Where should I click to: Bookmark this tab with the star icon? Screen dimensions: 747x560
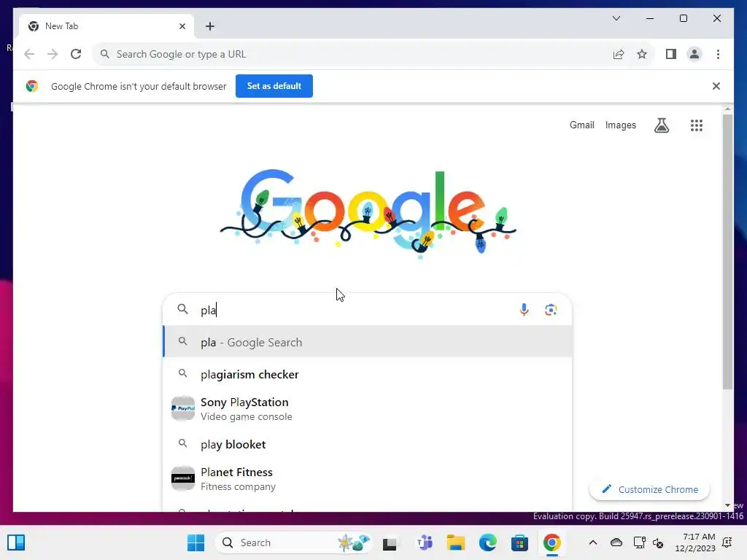click(642, 54)
